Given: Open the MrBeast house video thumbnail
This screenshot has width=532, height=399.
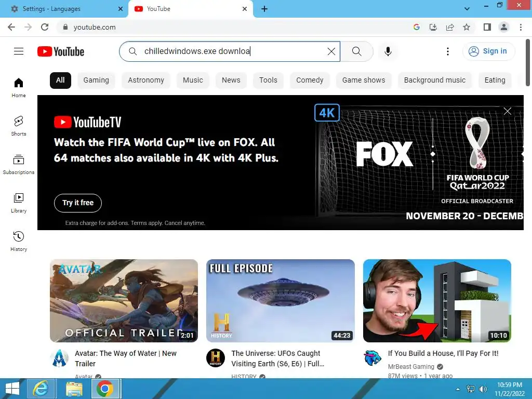Looking at the screenshot, I should pos(437,301).
